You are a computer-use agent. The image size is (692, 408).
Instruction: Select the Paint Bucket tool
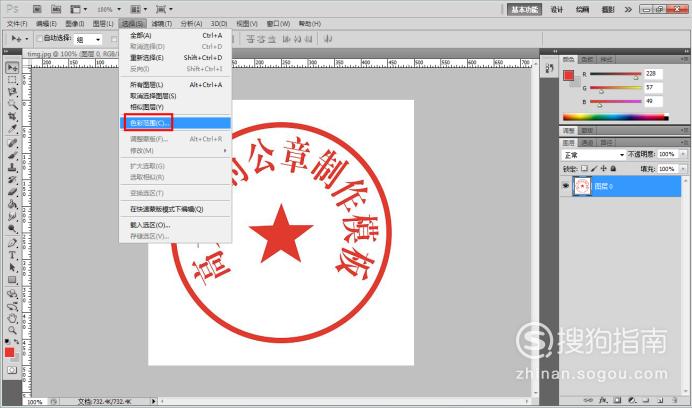click(x=12, y=204)
